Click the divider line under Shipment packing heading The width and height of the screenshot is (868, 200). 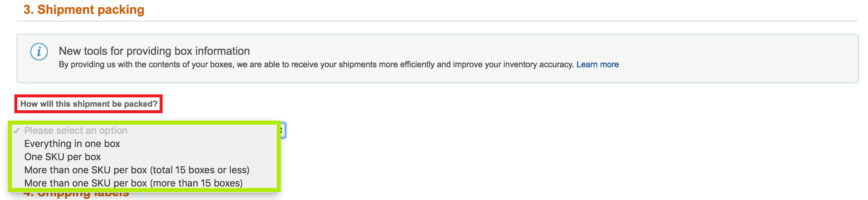(x=437, y=21)
